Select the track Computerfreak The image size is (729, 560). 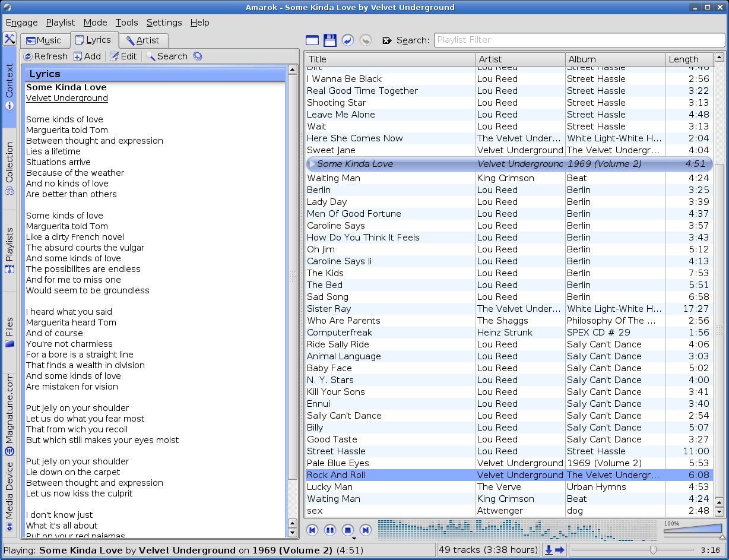(x=510, y=333)
